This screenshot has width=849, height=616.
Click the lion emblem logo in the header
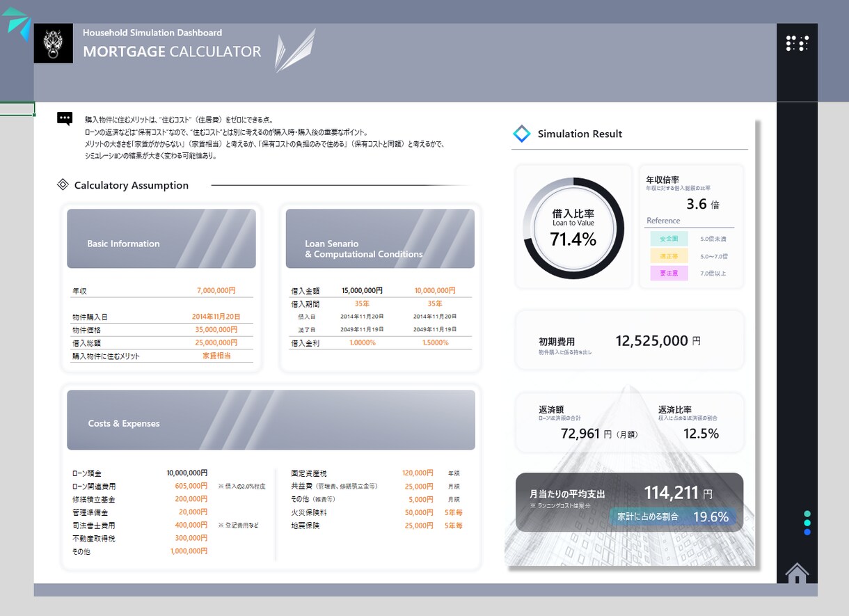point(54,43)
